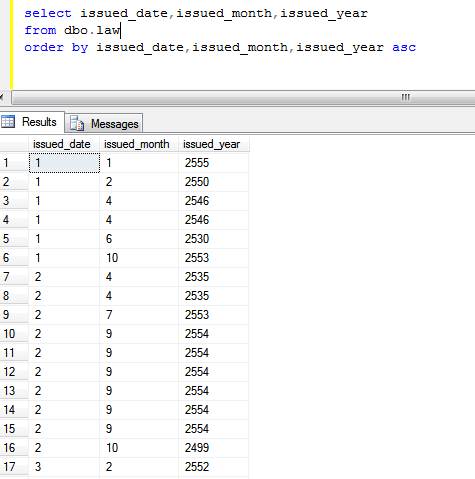Click the 'by' keyword in the query
This screenshot has height=479, width=475.
(80, 48)
